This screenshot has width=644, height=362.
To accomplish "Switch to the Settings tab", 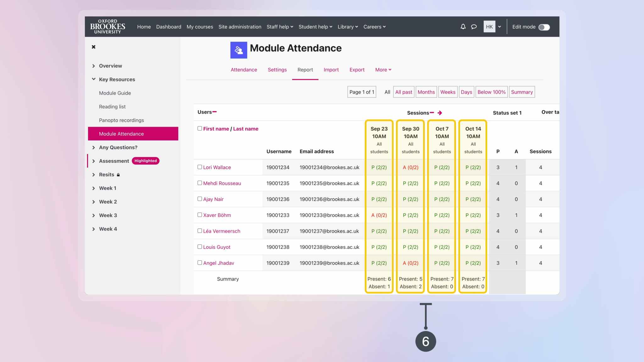I will pyautogui.click(x=277, y=70).
